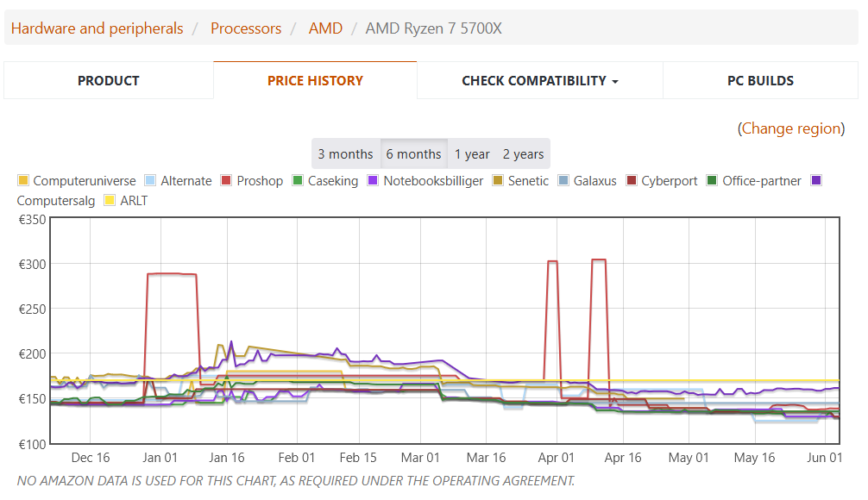Toggle Alternate legend color swatch
The image size is (868, 500).
point(150,180)
